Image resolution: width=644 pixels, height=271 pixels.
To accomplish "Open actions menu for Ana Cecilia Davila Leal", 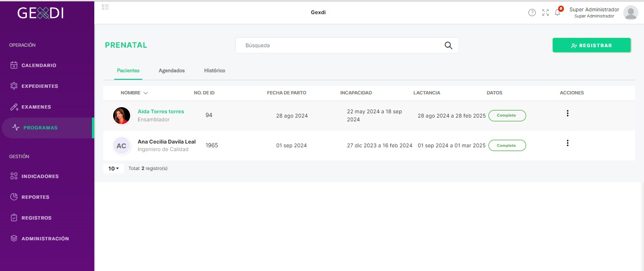I will point(568,143).
